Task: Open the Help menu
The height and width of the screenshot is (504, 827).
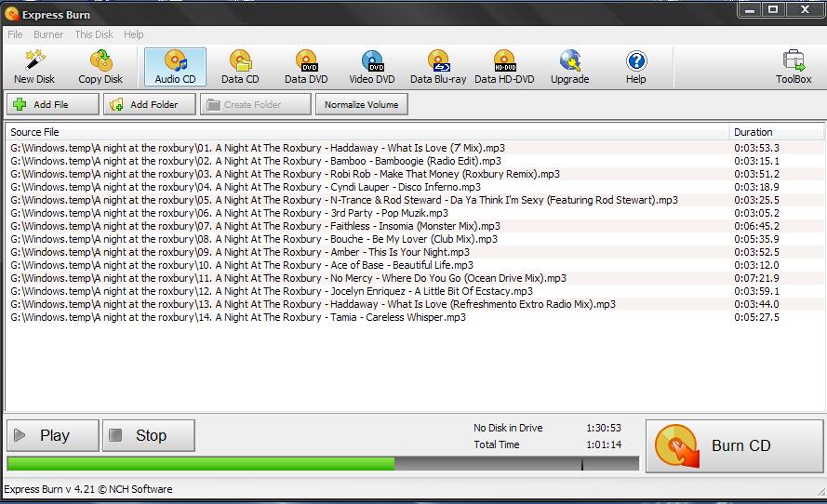Action: click(133, 34)
